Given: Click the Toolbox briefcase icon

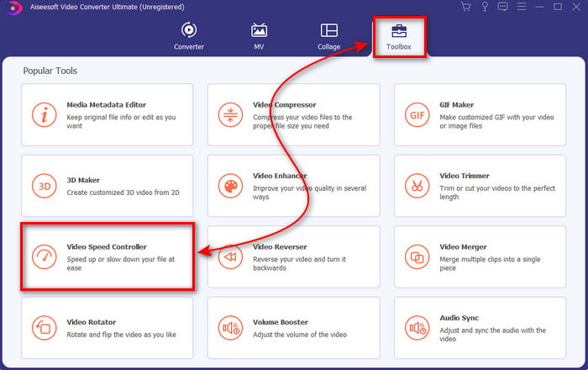Looking at the screenshot, I should tap(399, 31).
